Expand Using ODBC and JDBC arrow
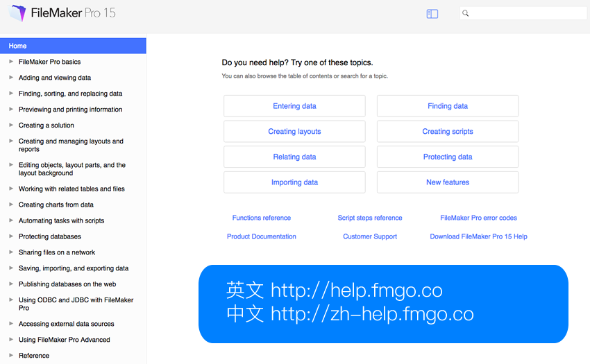 point(11,300)
